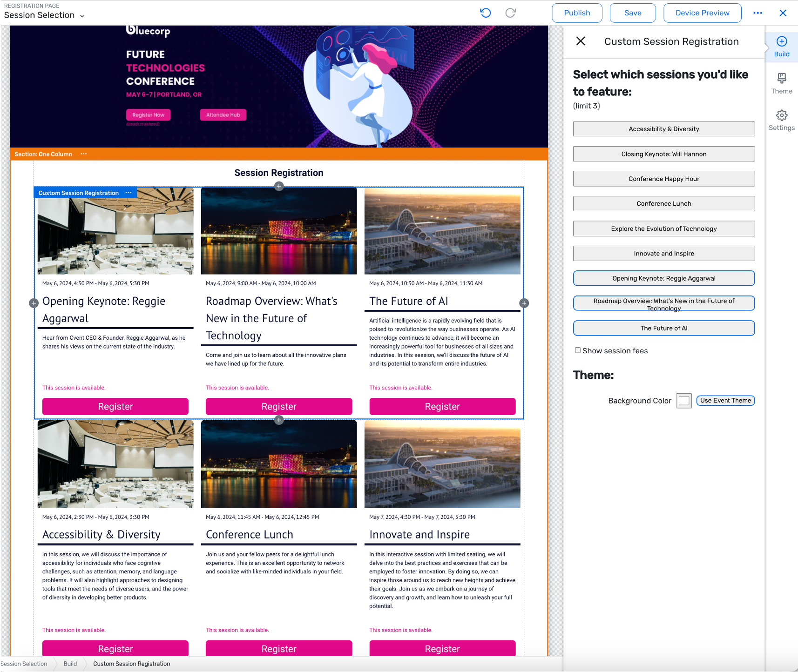Click the Custom Session Registration breadcrumb

point(132,664)
